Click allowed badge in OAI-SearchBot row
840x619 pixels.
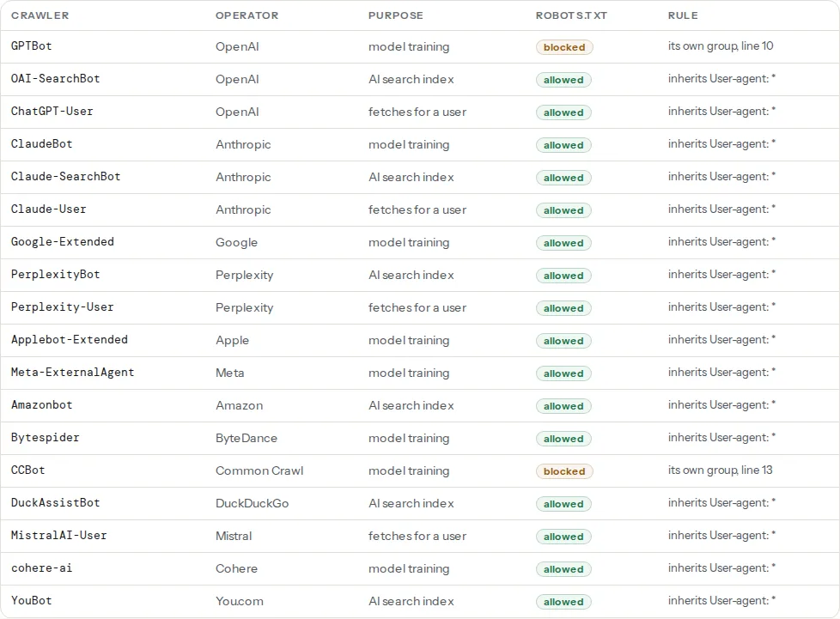click(563, 80)
